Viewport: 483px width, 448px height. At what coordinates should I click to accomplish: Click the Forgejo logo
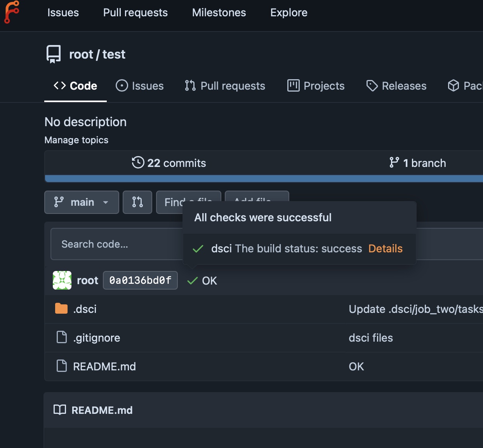coord(12,12)
